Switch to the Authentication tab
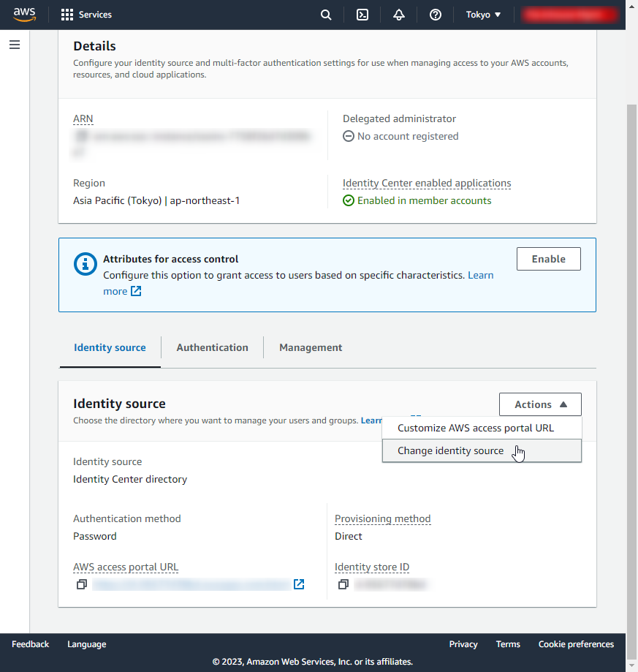The width and height of the screenshot is (638, 672). [213, 347]
